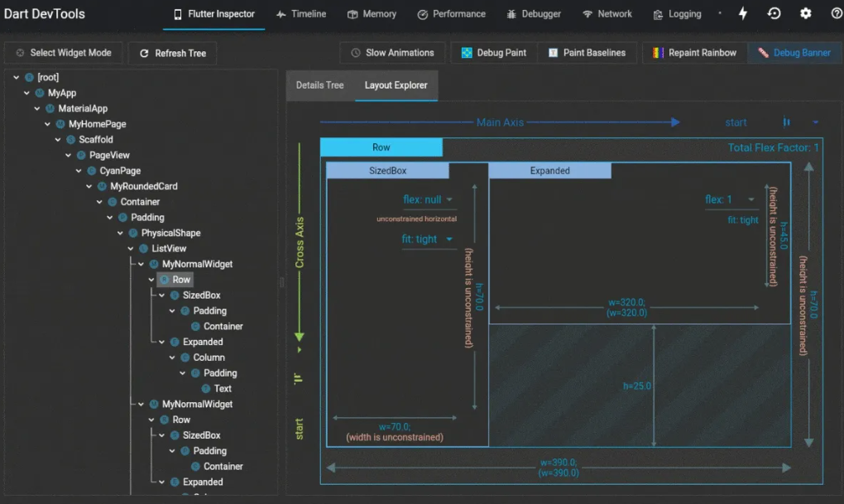Image resolution: width=844 pixels, height=504 pixels.
Task: Open the Details Tree tab
Action: [x=319, y=85]
